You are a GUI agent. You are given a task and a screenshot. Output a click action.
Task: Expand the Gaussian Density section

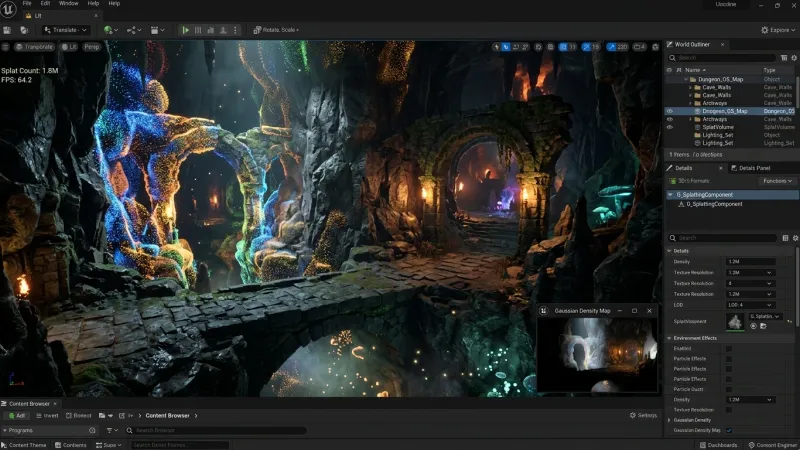tap(669, 420)
